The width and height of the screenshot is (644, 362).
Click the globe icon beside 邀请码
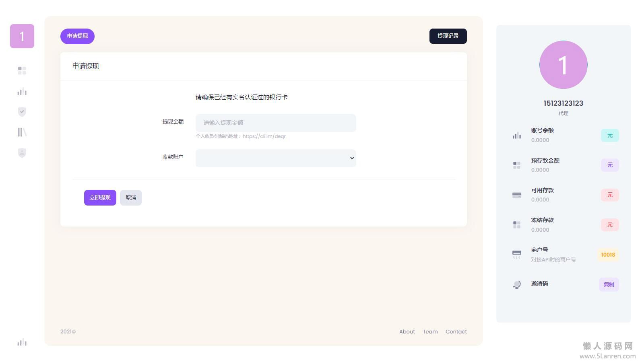pos(517,285)
